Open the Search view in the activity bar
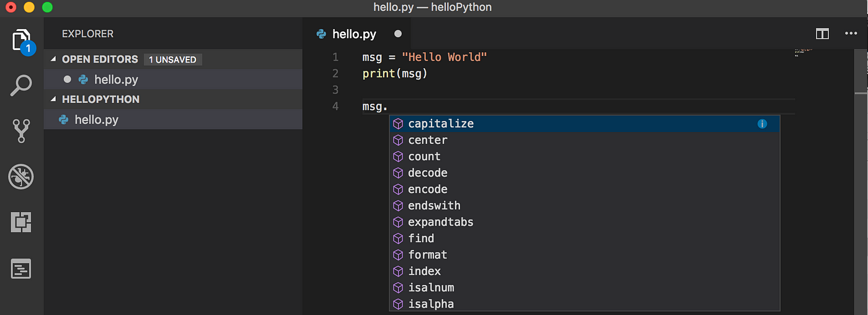Image resolution: width=868 pixels, height=315 pixels. click(22, 86)
